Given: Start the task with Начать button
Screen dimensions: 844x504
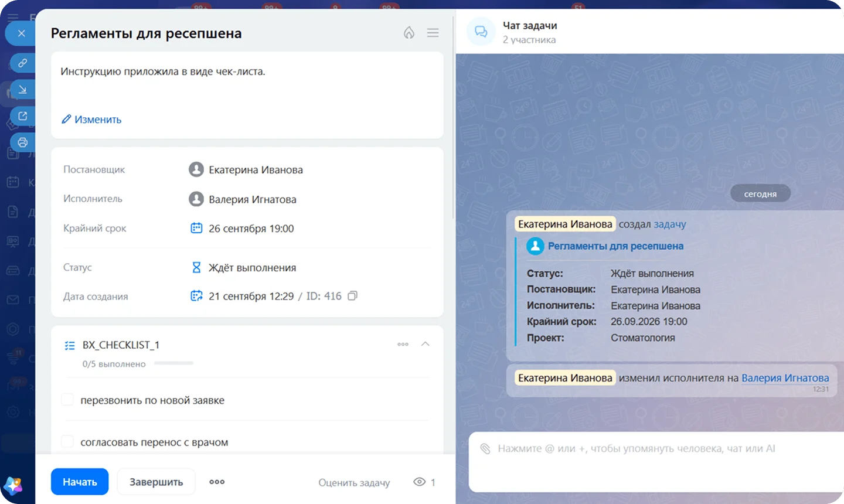Looking at the screenshot, I should [80, 482].
